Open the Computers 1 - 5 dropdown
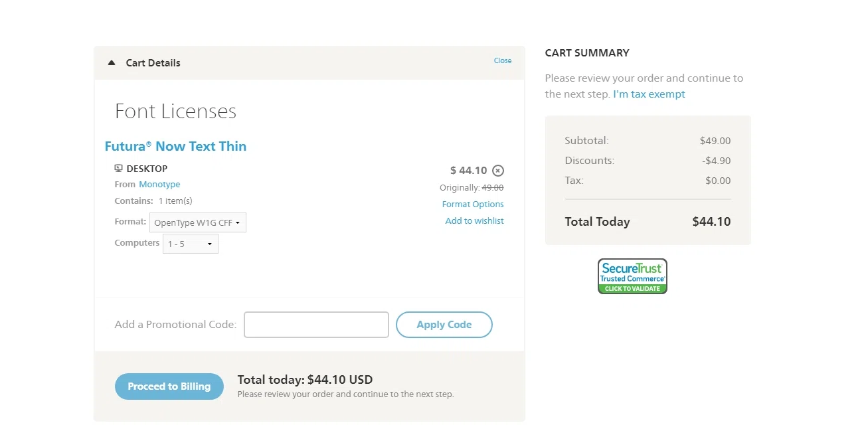 [191, 244]
